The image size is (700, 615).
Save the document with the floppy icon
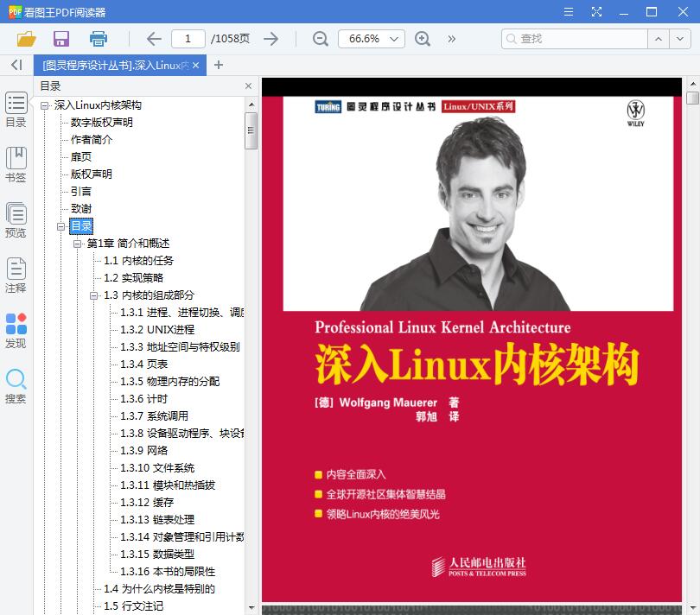[x=61, y=39]
